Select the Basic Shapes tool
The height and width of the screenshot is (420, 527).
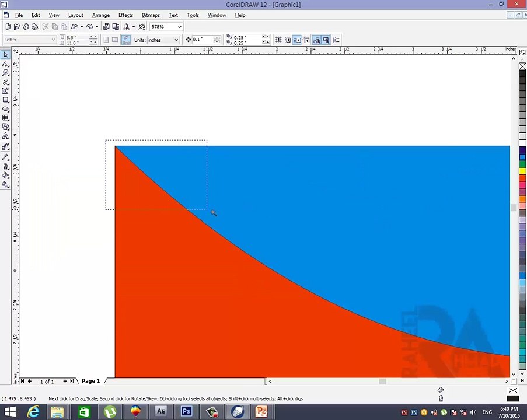coord(6,127)
